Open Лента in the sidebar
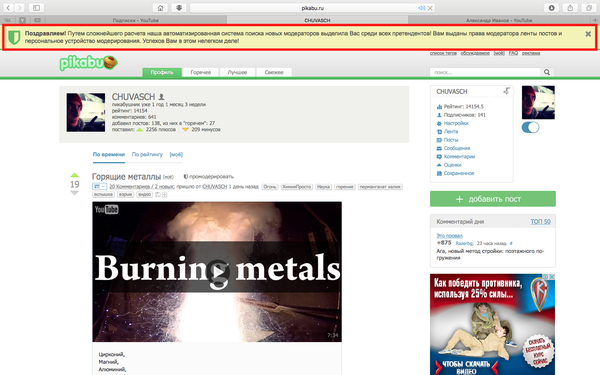600x375 pixels. coord(451,132)
